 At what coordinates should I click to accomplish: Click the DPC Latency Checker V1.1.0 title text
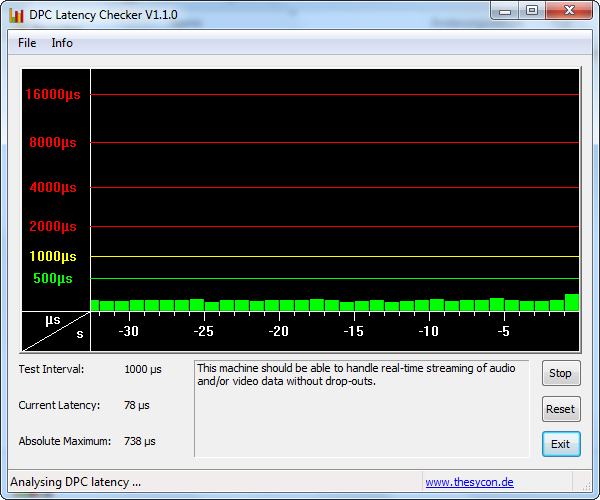pos(103,15)
